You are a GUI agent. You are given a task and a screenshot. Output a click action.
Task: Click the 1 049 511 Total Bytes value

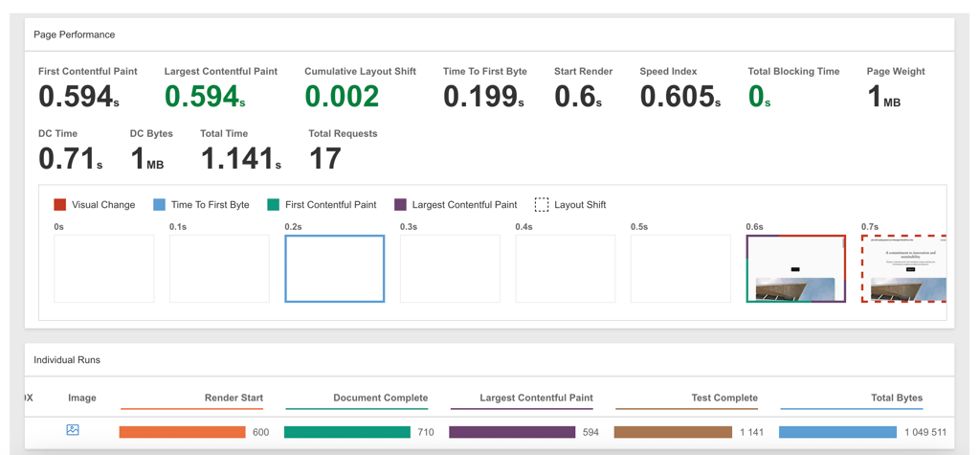(925, 432)
